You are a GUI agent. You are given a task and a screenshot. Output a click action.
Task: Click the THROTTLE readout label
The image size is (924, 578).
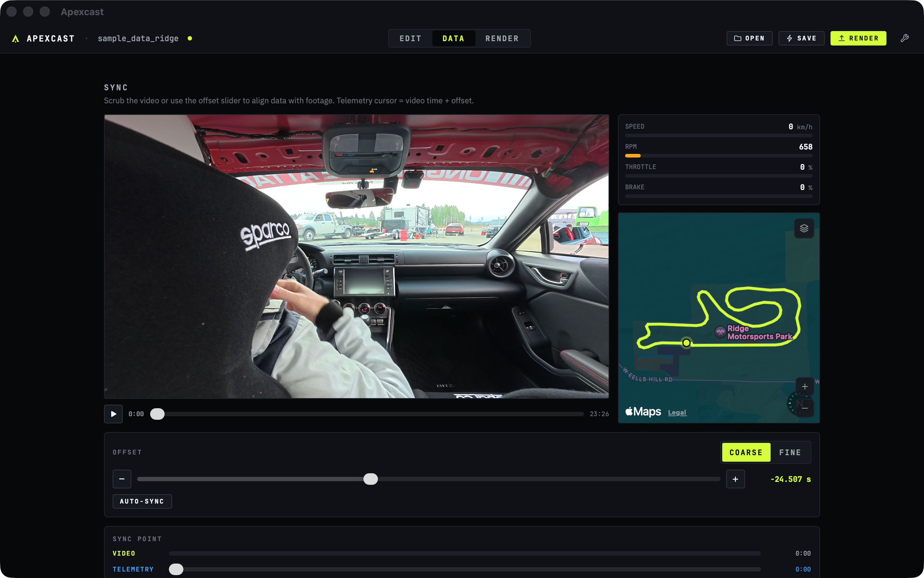(x=641, y=167)
